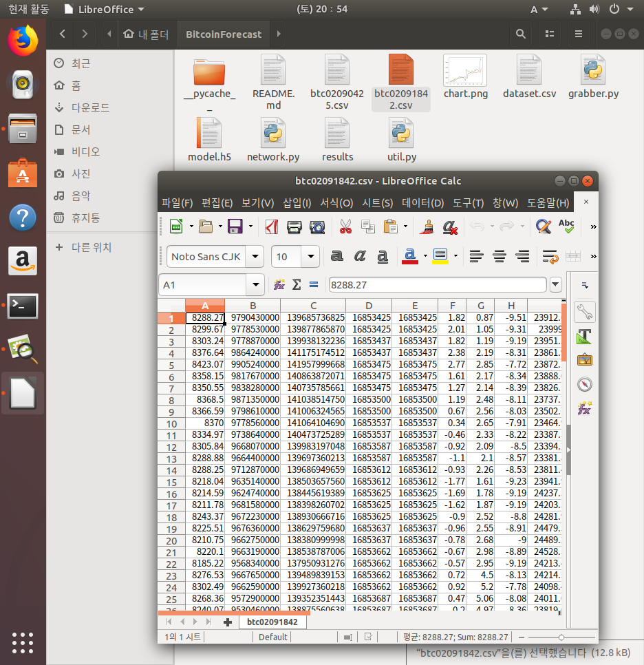Toggle italic text formatting
644x665 pixels.
[360, 256]
